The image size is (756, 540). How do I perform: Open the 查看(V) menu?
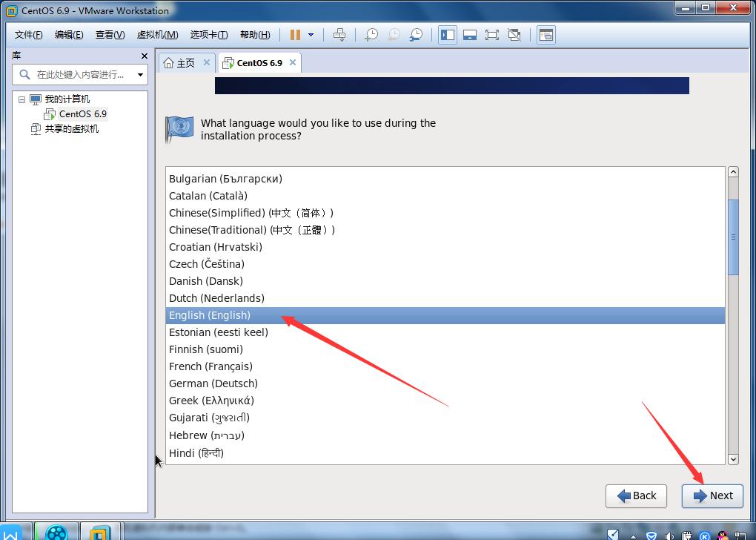[110, 35]
